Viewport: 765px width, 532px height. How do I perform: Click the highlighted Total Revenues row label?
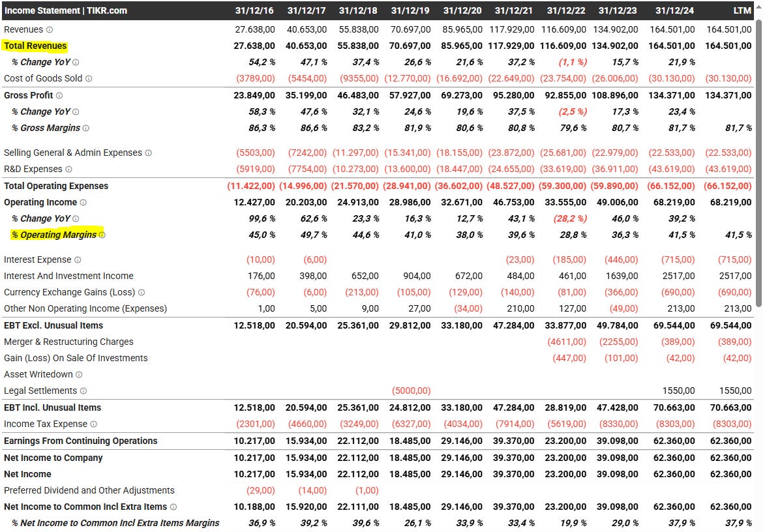(35, 46)
